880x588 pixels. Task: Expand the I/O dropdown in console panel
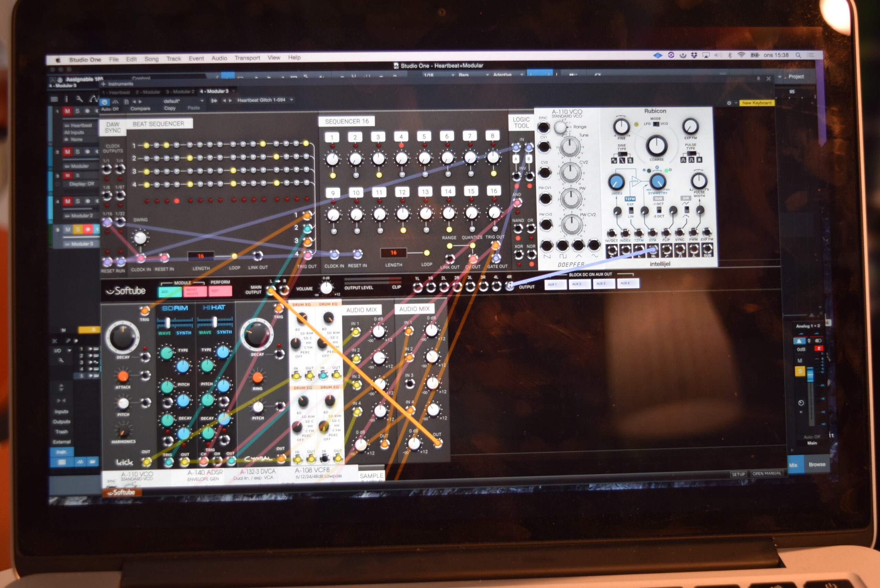point(69,351)
